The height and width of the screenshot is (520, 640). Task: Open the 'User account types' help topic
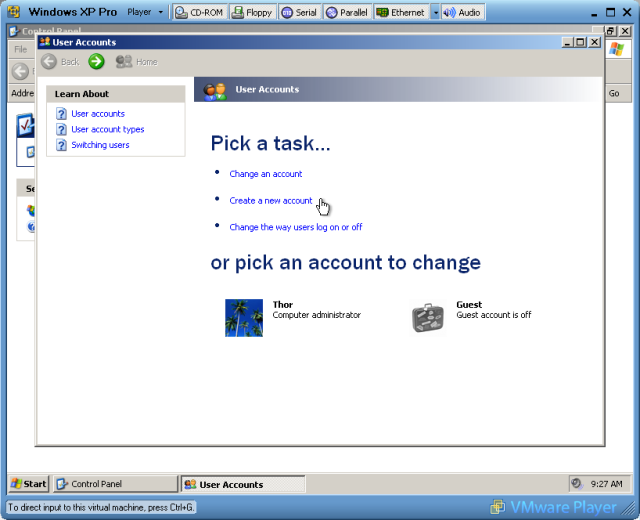pyautogui.click(x=108, y=129)
